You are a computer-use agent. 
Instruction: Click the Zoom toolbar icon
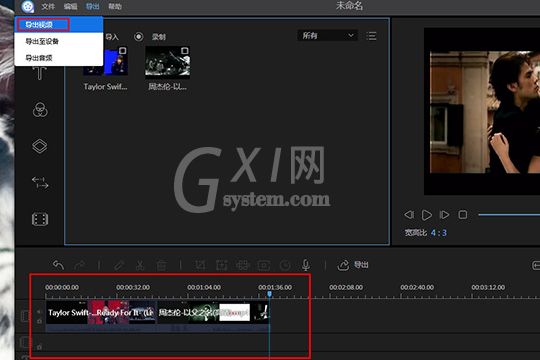[x=221, y=265]
